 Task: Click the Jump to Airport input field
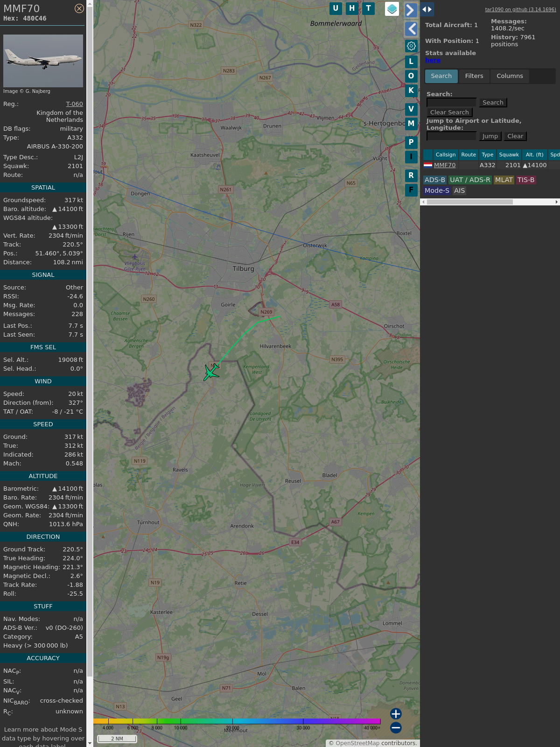coord(451,136)
